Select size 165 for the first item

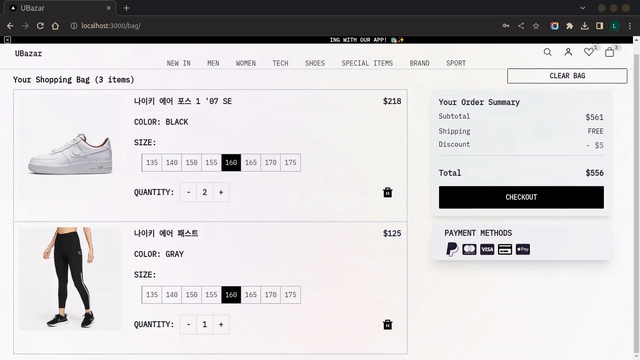point(251,162)
